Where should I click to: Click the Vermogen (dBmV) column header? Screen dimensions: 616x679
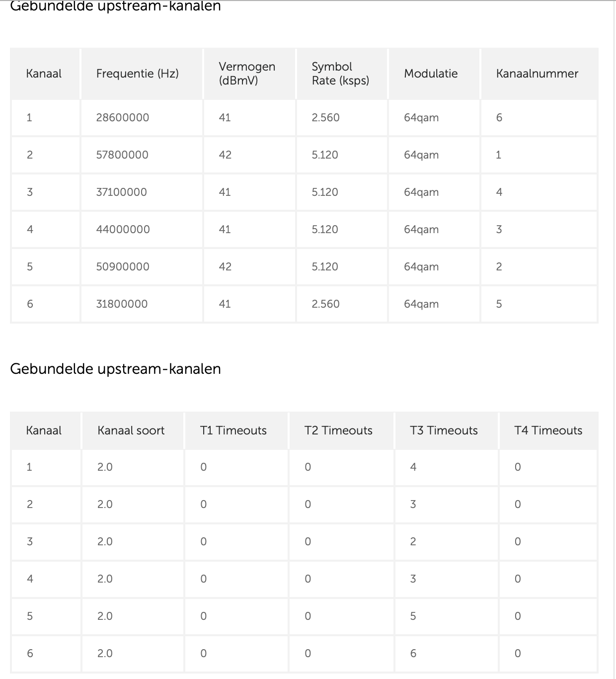pyautogui.click(x=246, y=74)
